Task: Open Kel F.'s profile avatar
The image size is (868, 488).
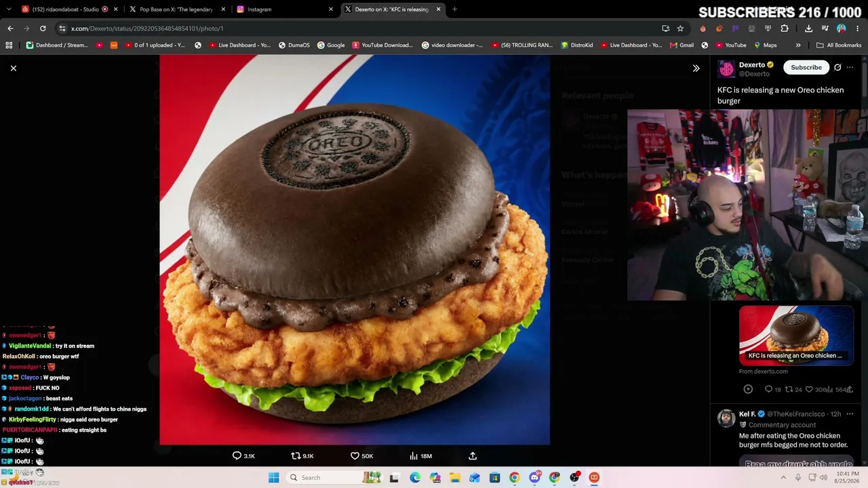Action: (x=726, y=418)
